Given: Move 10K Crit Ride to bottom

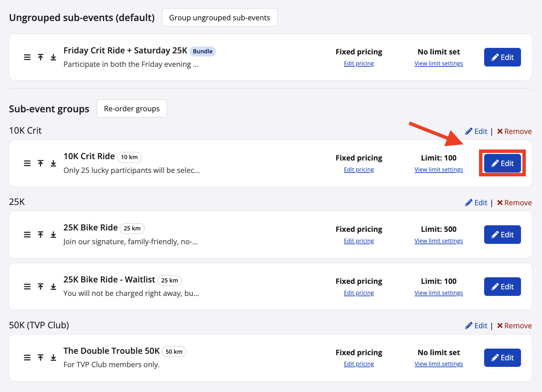Looking at the screenshot, I should pos(53,163).
